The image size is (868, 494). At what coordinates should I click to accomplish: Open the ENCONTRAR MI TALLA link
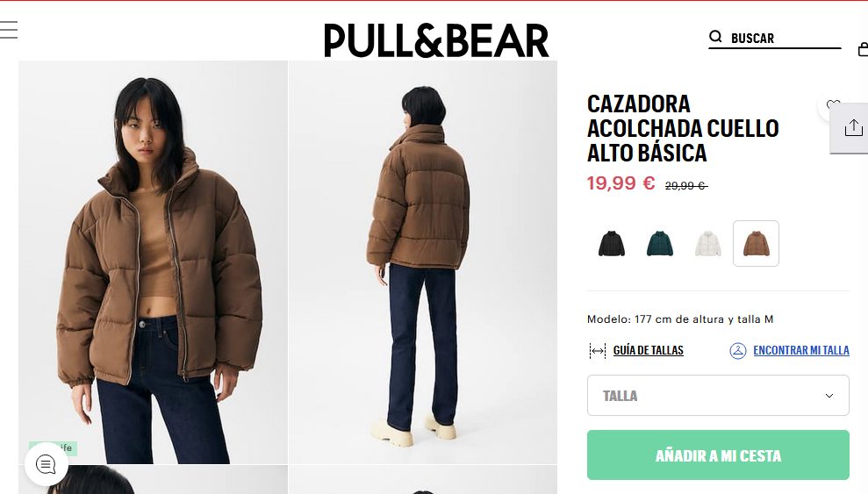[x=801, y=351]
